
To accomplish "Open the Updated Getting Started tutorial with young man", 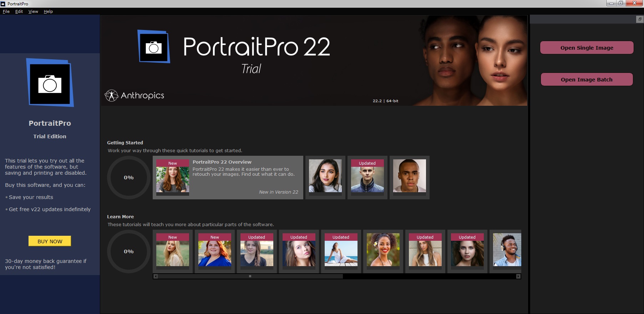I will [x=367, y=178].
